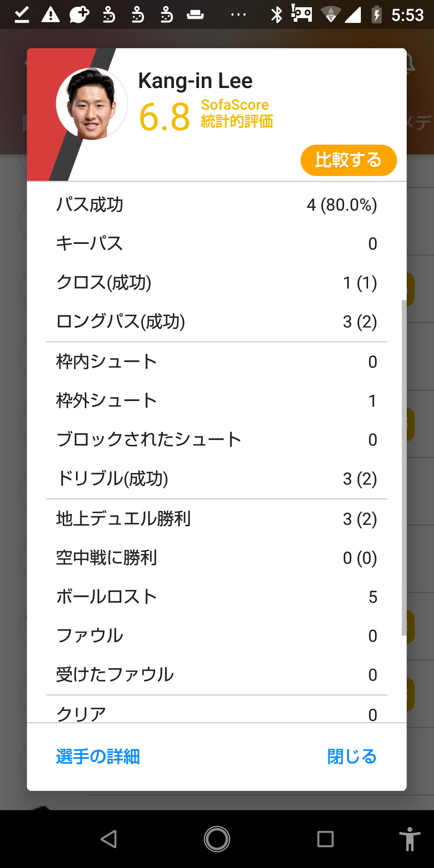Tap the warning triangle notification icon
Screen dimensions: 434x868
[x=51, y=15]
